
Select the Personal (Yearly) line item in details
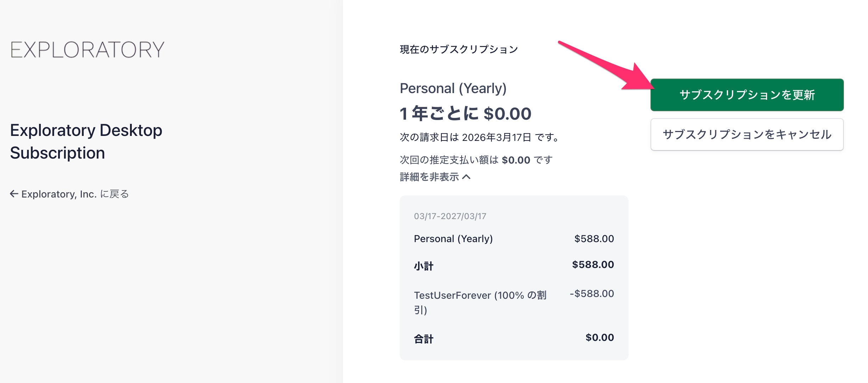click(x=453, y=239)
